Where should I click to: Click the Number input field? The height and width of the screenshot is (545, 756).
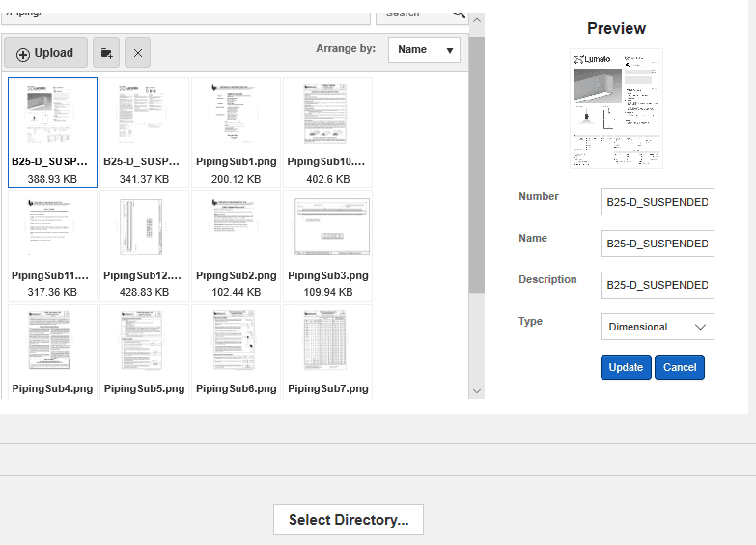pyautogui.click(x=658, y=202)
